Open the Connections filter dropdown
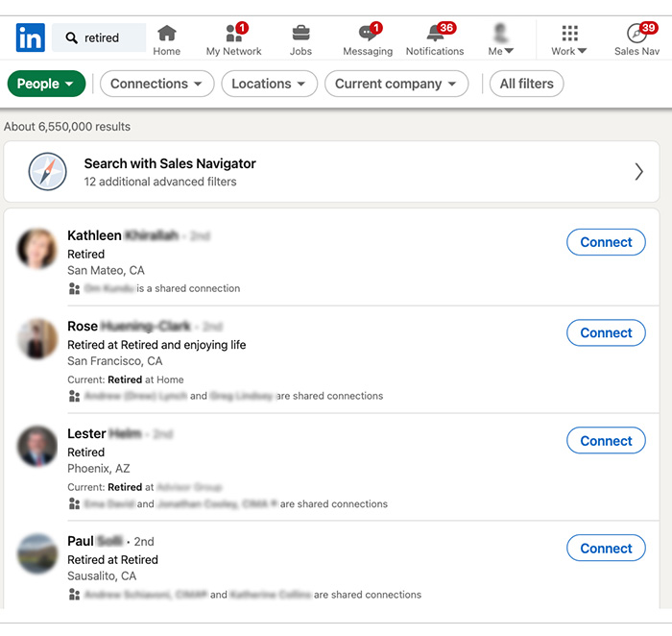The image size is (672, 636). click(156, 84)
